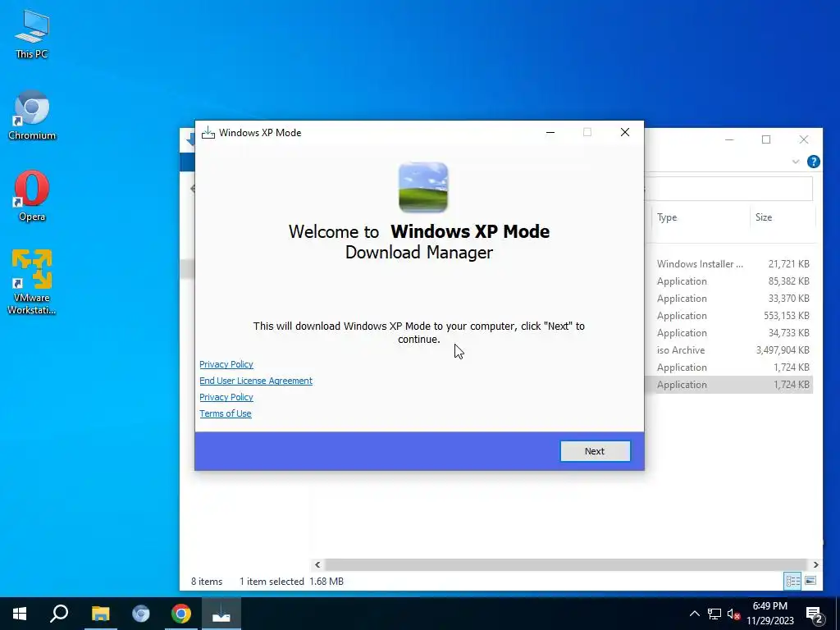Image resolution: width=840 pixels, height=630 pixels.
Task: Click Next to continue the download
Action: tap(595, 451)
